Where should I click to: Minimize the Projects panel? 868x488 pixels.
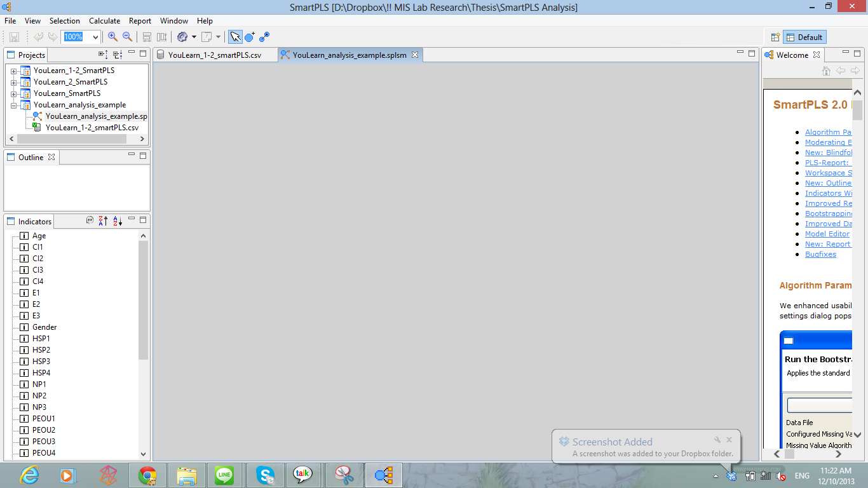coord(132,53)
